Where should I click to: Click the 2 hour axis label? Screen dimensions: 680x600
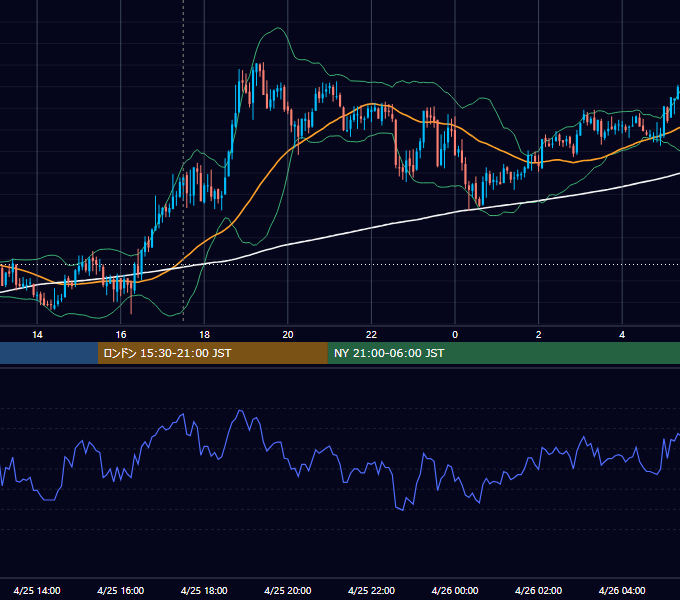(539, 335)
